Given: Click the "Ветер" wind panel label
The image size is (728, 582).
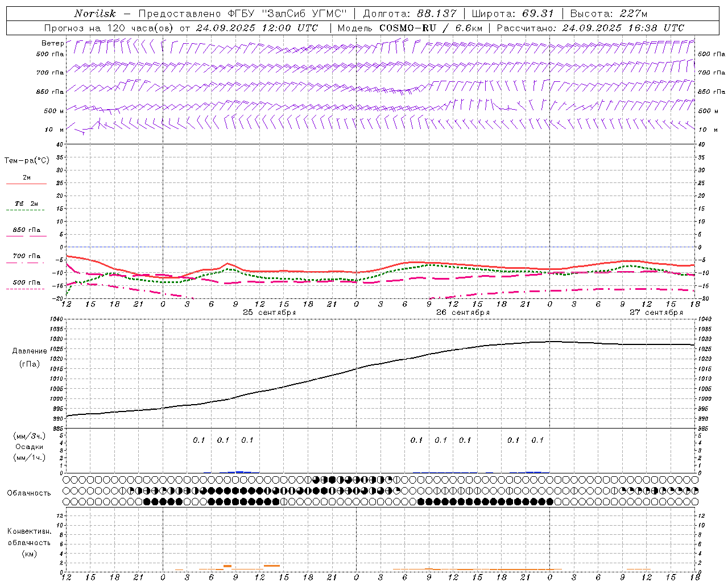Looking at the screenshot, I should pos(52,43).
